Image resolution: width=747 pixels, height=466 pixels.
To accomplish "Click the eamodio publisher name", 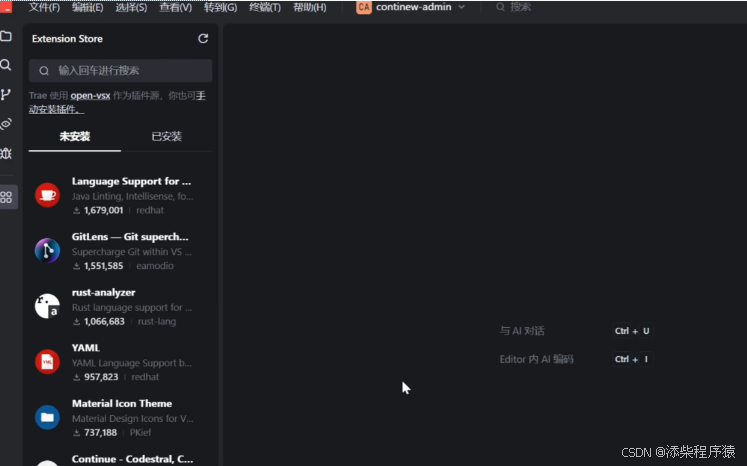I will (155, 266).
